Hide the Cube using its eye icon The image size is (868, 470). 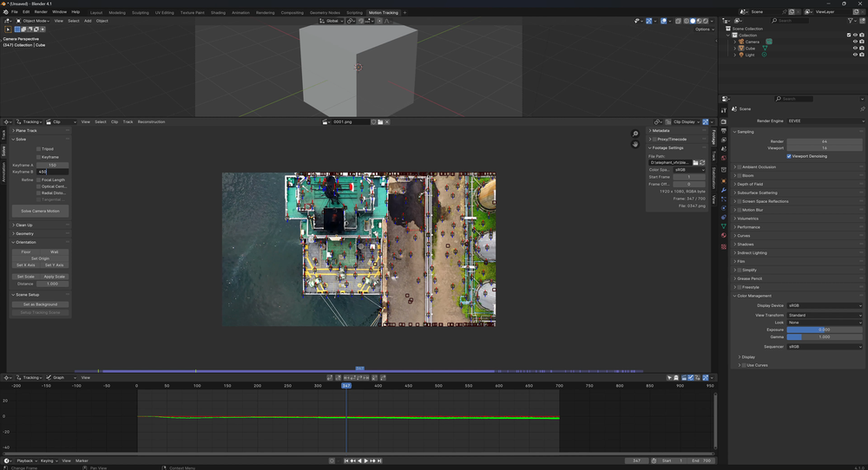855,48
